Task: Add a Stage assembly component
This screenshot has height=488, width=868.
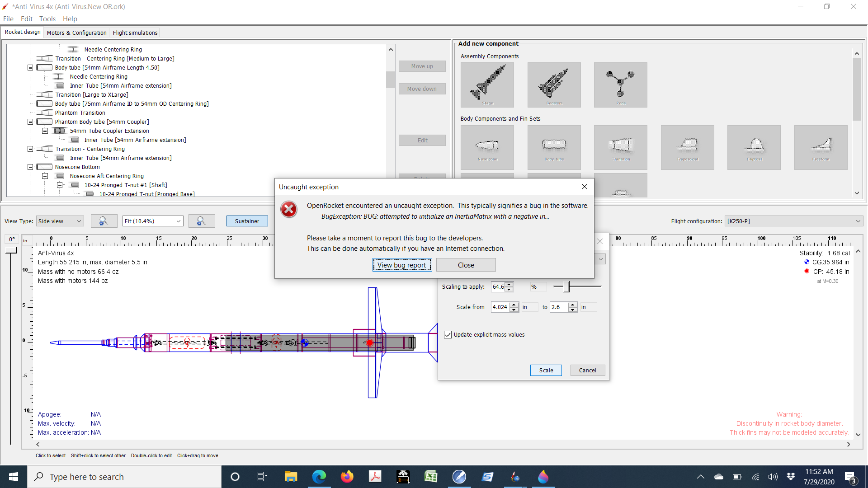Action: pyautogui.click(x=487, y=85)
